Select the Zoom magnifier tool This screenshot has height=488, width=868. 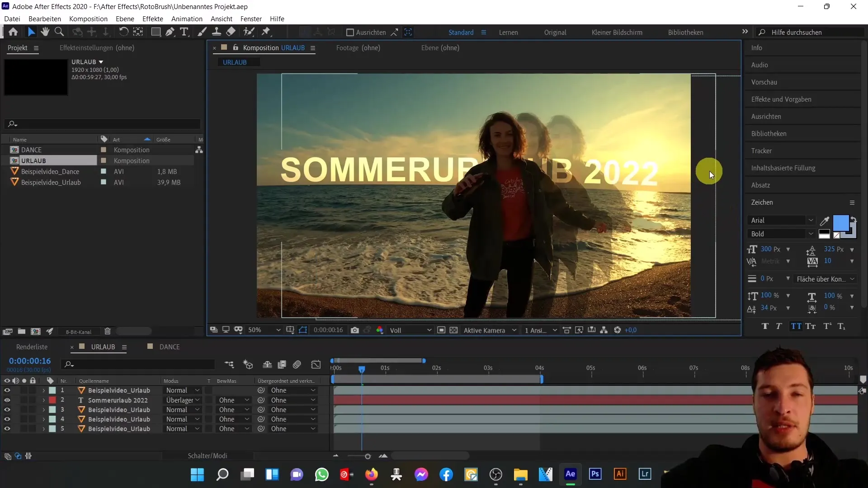[59, 32]
